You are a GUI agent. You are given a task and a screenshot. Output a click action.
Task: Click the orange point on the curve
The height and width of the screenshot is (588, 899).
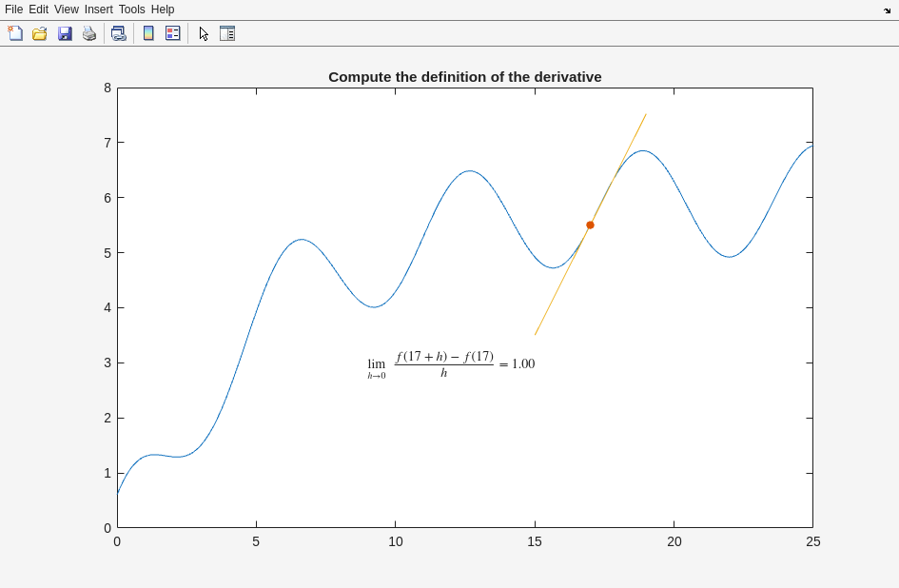pos(590,225)
